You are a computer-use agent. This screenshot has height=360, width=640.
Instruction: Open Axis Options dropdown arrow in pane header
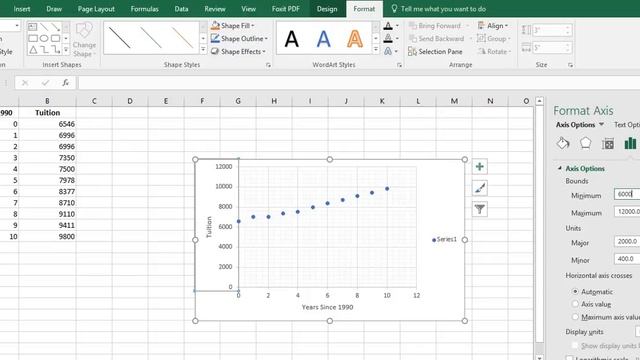pos(601,124)
